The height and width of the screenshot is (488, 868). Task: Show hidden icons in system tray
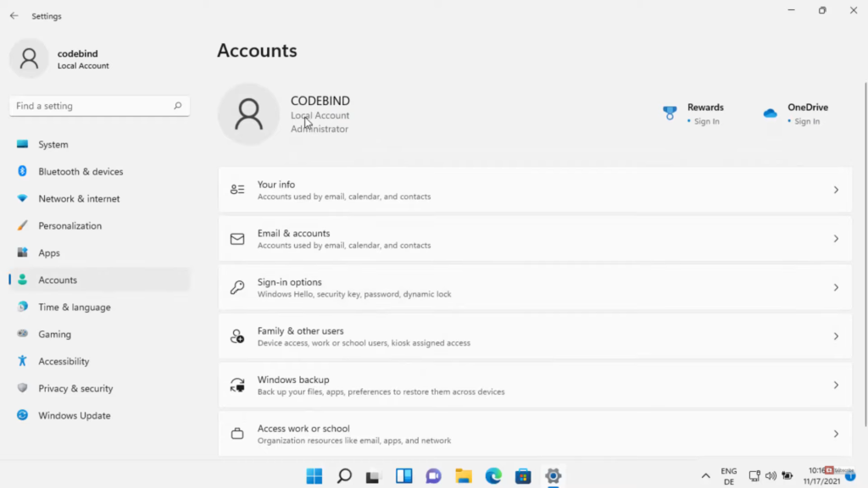pos(705,476)
